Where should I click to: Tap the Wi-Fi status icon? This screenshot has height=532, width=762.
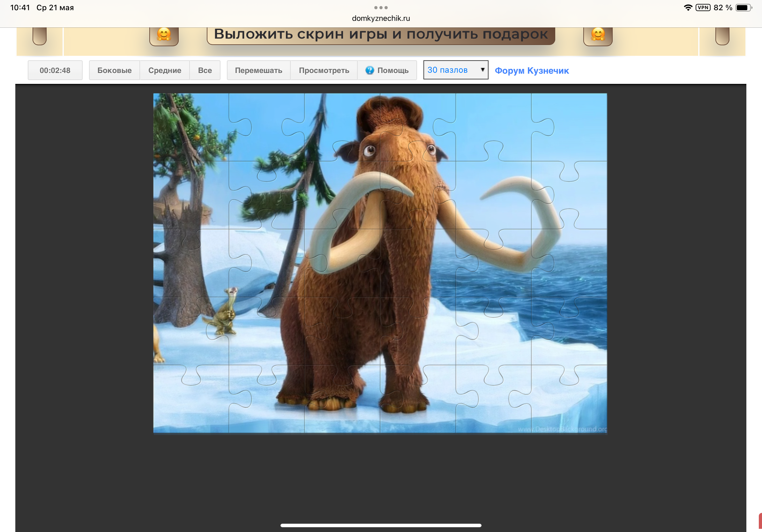[x=688, y=7]
